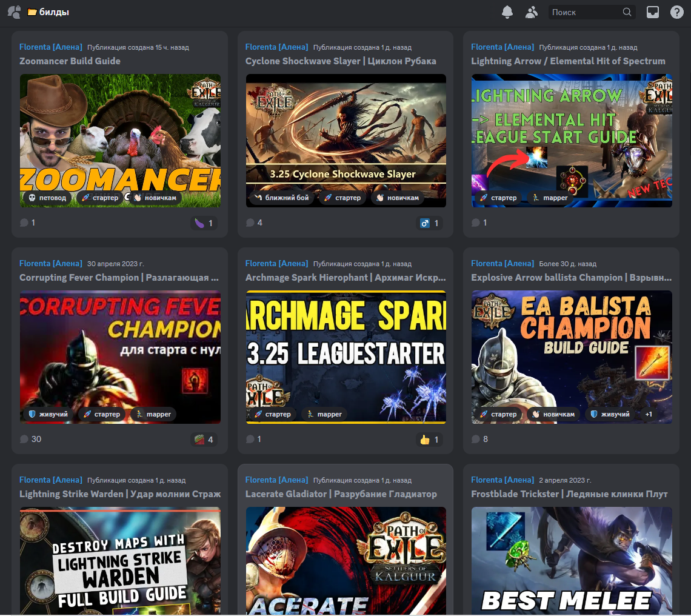Viewport: 691px width, 616px height.
Task: Open Florenta [Алена] author on Zoomancer post
Action: [x=51, y=47]
